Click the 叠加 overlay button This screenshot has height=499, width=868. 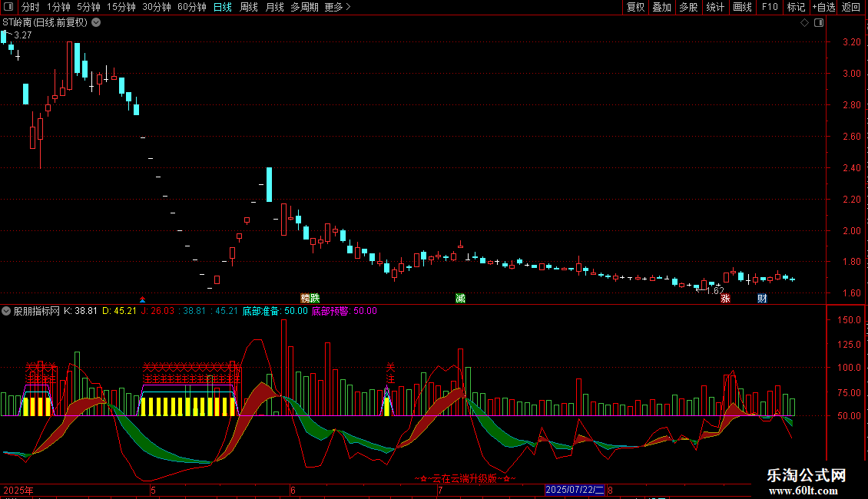click(662, 7)
